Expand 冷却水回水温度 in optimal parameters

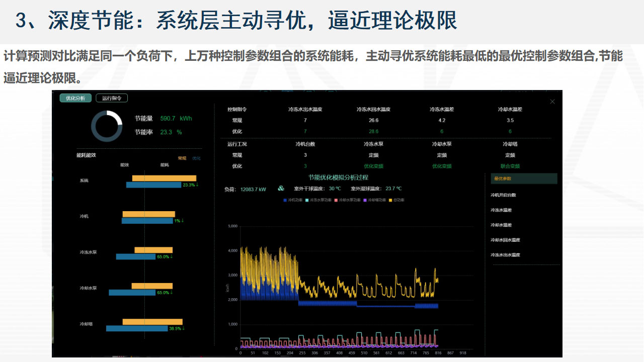click(x=505, y=240)
